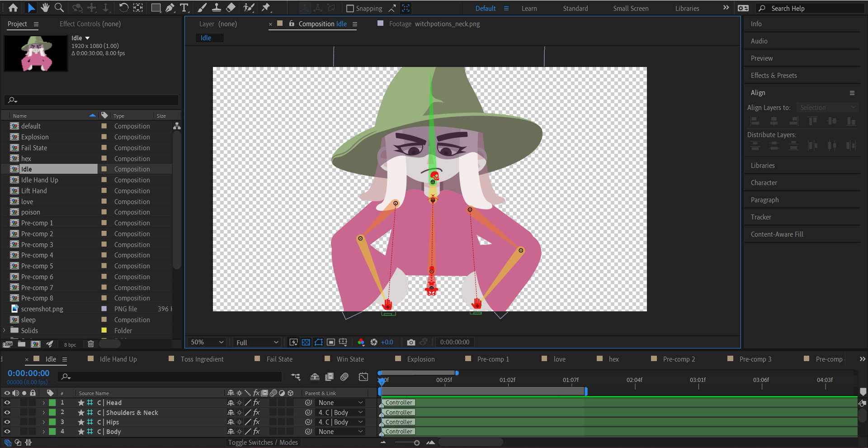Select the Puppet Pin tool
Image resolution: width=868 pixels, height=448 pixels.
click(266, 8)
